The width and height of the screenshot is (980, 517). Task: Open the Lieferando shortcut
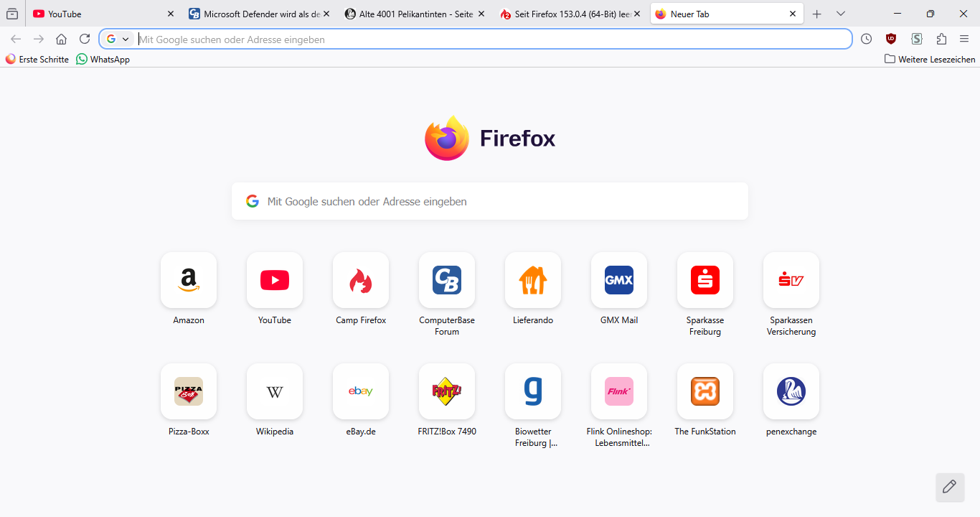tap(533, 280)
